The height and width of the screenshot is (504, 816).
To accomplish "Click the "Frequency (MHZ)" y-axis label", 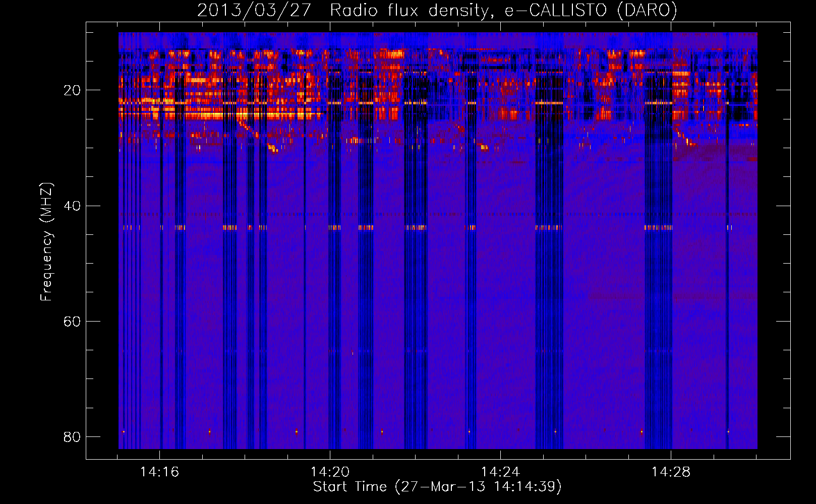I will pos(46,242).
